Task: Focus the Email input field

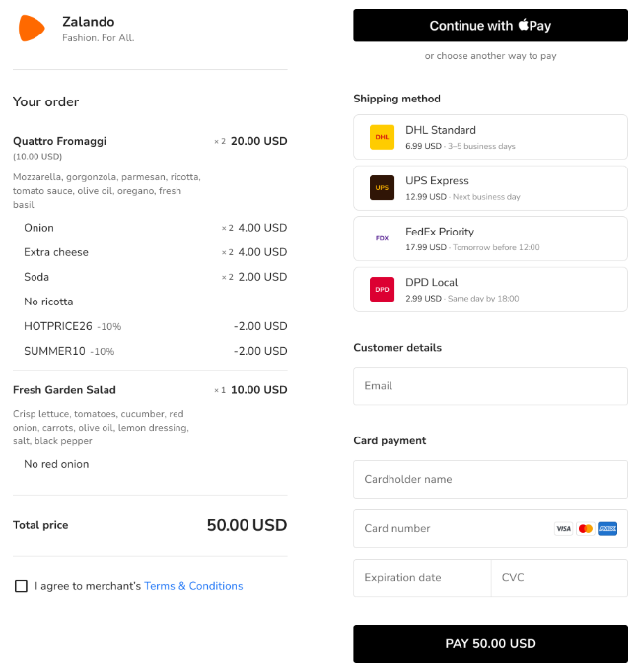Action: click(490, 385)
